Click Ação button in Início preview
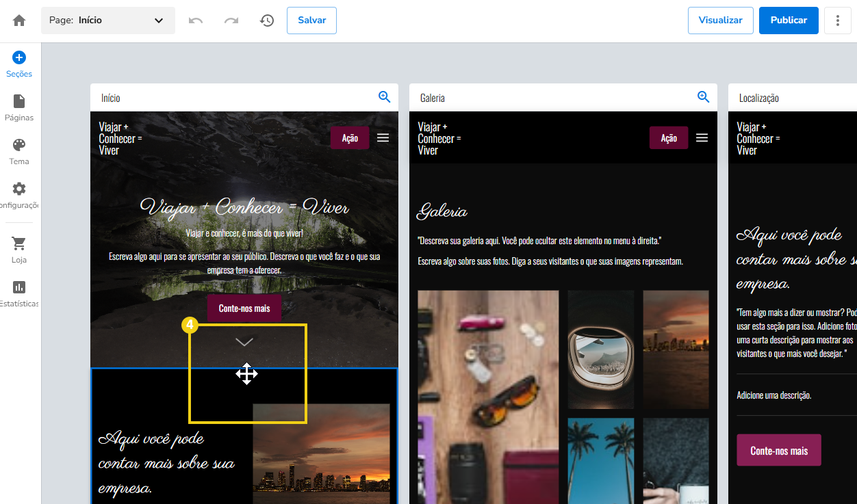 [350, 137]
